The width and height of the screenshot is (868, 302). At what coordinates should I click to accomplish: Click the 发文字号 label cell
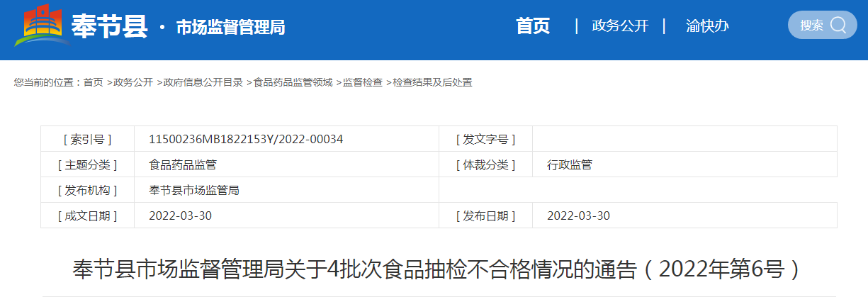pyautogui.click(x=485, y=139)
